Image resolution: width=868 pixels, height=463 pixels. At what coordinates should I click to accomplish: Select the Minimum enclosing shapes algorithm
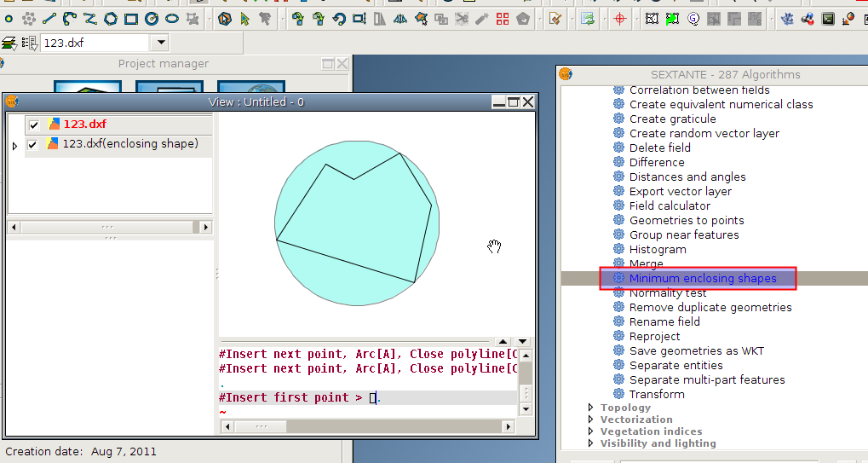point(702,279)
